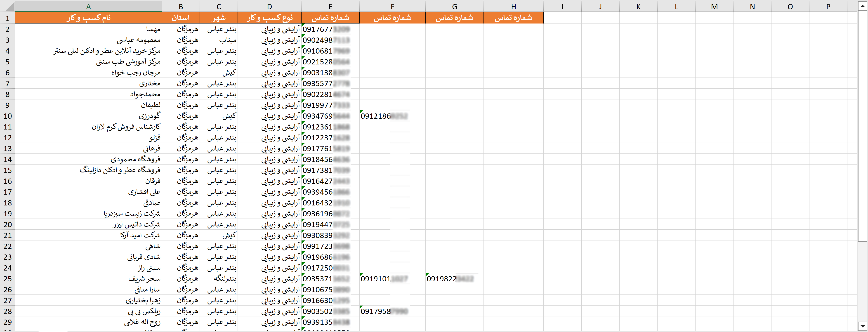Click cell 'مرجان رجب خواه'
The width and height of the screenshot is (868, 332).
88,73
